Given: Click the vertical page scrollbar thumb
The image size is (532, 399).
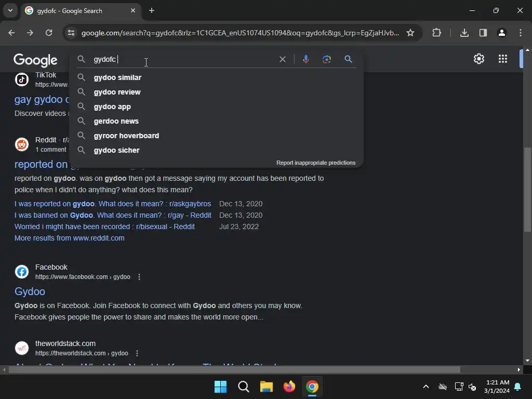Looking at the screenshot, I should 527,190.
